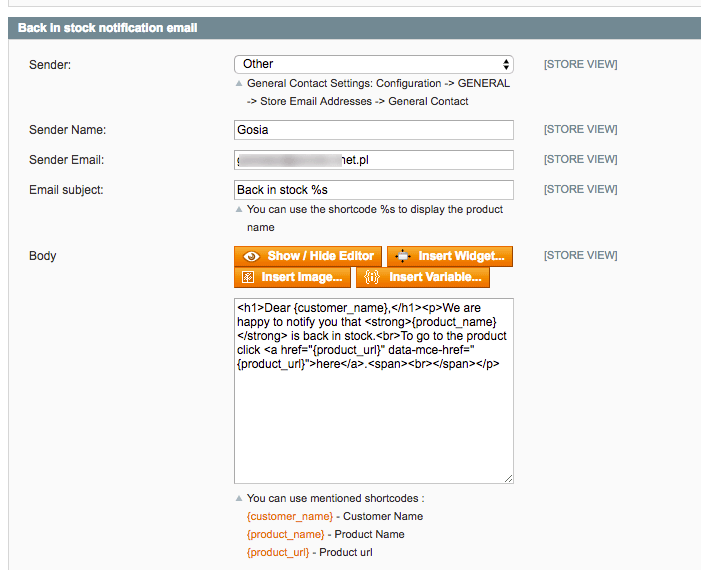Click the Insert Widget button
This screenshot has height=570, width=701.
[x=449, y=256]
